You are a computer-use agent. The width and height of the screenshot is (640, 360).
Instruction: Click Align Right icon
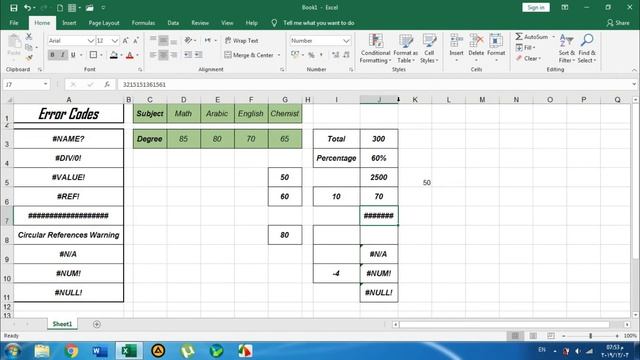pos(174,55)
